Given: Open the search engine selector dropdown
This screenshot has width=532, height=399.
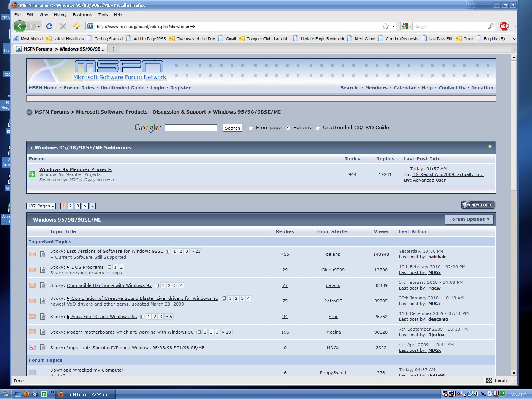Looking at the screenshot, I should 406,26.
